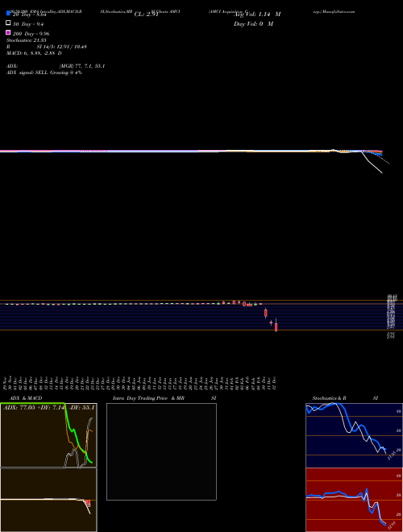The width and height of the screenshot is (403, 532).
Task: Click the 'CL: 2.91' closing price label
Action: (x=146, y=15)
